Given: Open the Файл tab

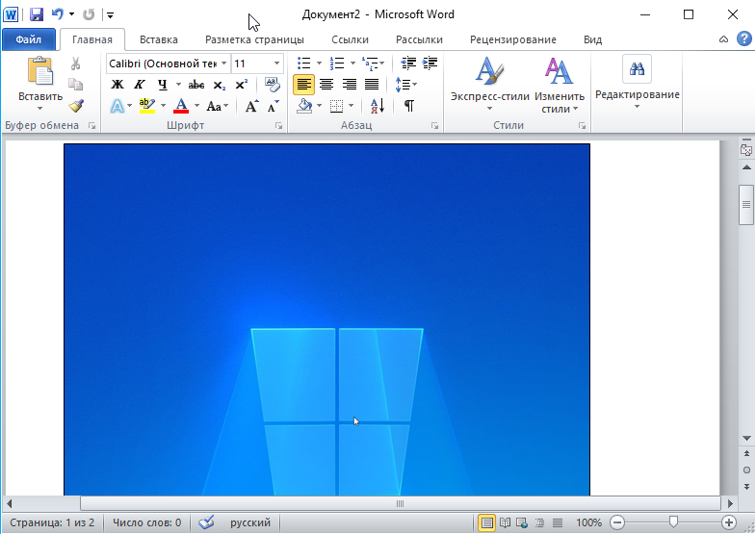Looking at the screenshot, I should [x=29, y=39].
